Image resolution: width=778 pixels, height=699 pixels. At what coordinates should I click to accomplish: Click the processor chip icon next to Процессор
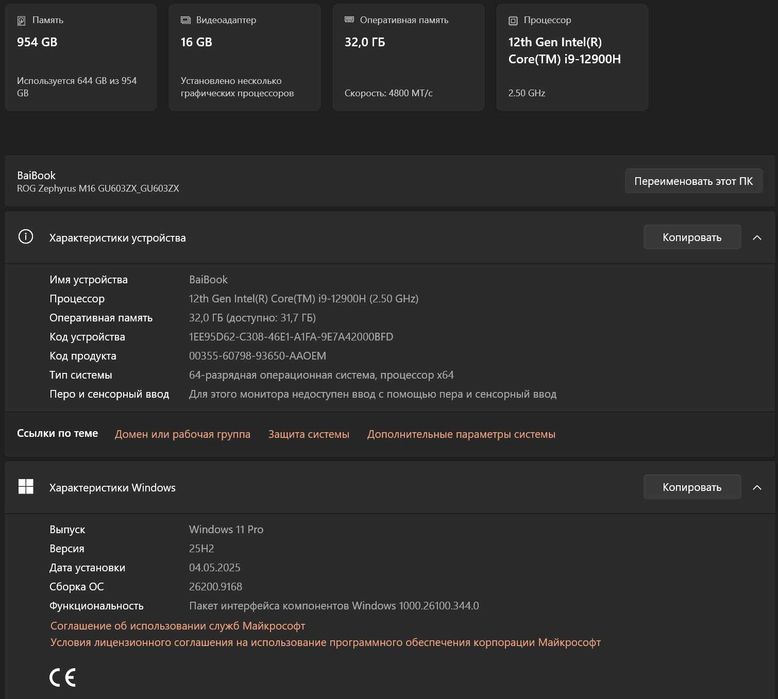(513, 21)
